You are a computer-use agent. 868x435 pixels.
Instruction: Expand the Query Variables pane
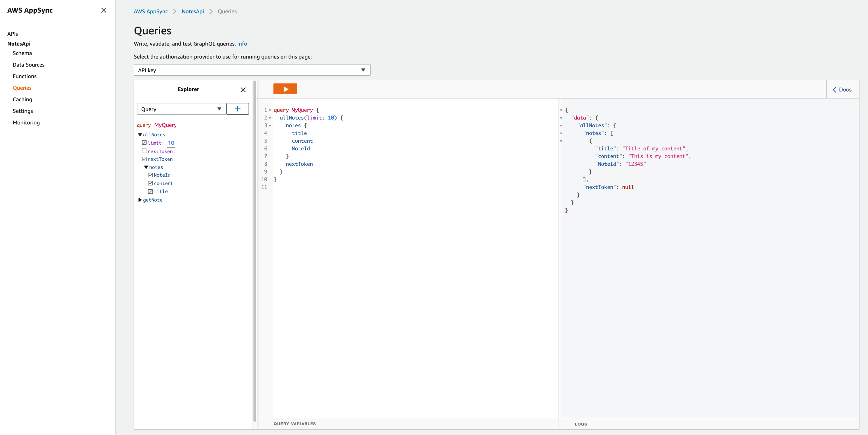(x=295, y=424)
